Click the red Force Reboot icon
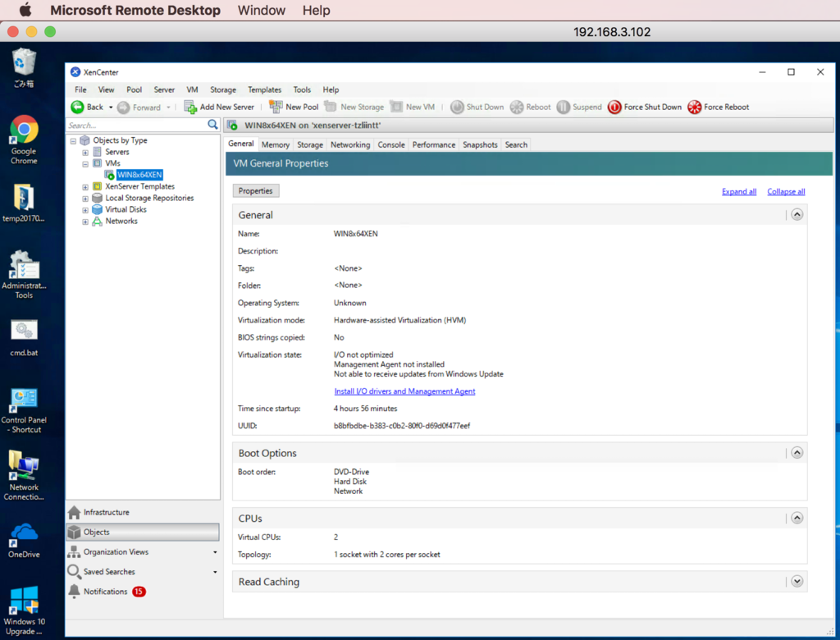This screenshot has height=640, width=840. point(694,107)
